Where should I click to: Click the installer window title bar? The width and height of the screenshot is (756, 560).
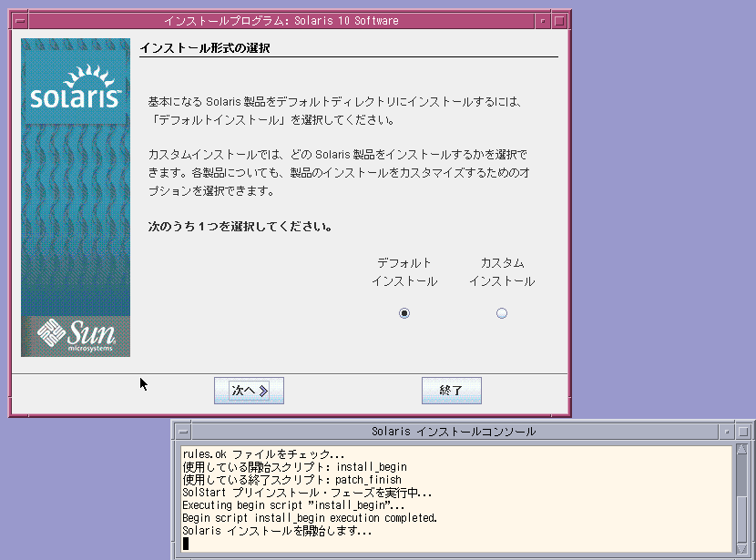pos(281,20)
